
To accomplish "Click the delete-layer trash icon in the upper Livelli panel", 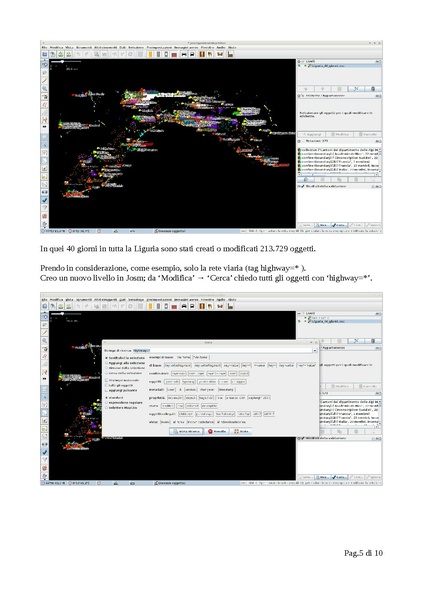I will (373, 89).
